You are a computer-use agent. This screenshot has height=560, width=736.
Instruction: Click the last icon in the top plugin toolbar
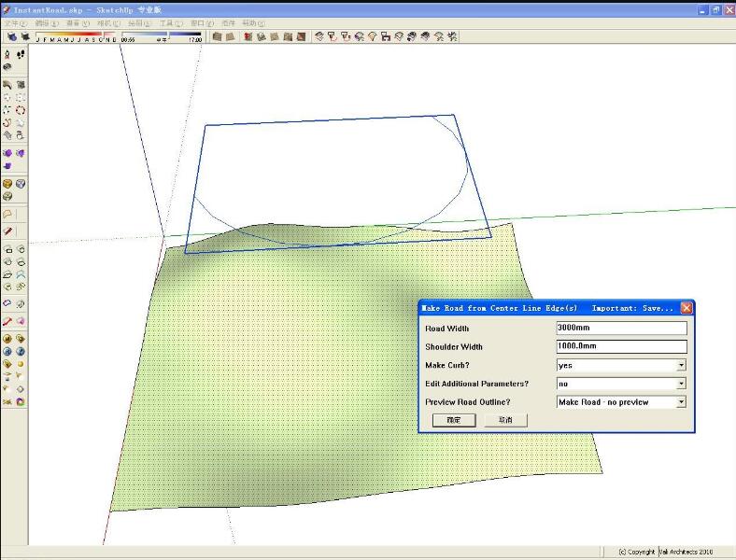tap(452, 37)
